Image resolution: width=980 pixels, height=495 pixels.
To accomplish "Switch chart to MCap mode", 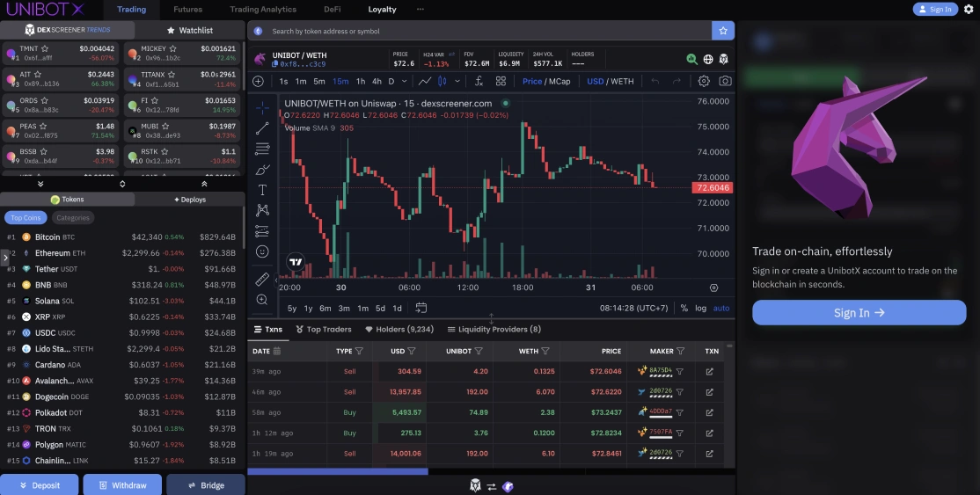I will (x=559, y=81).
